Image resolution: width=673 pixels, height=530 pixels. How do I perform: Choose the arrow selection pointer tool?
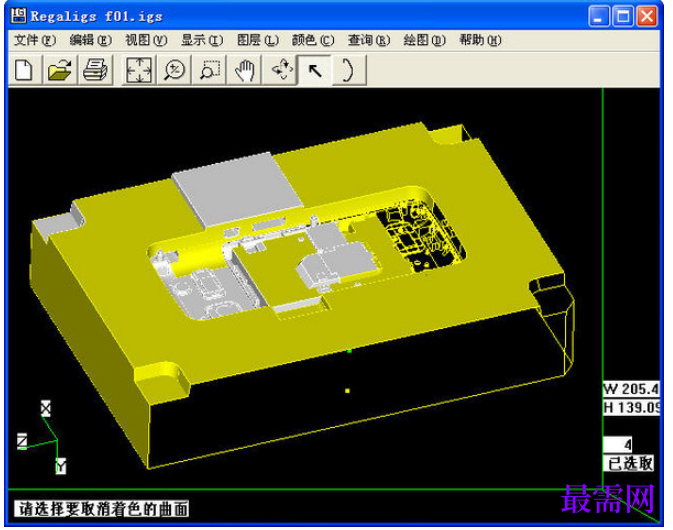315,70
